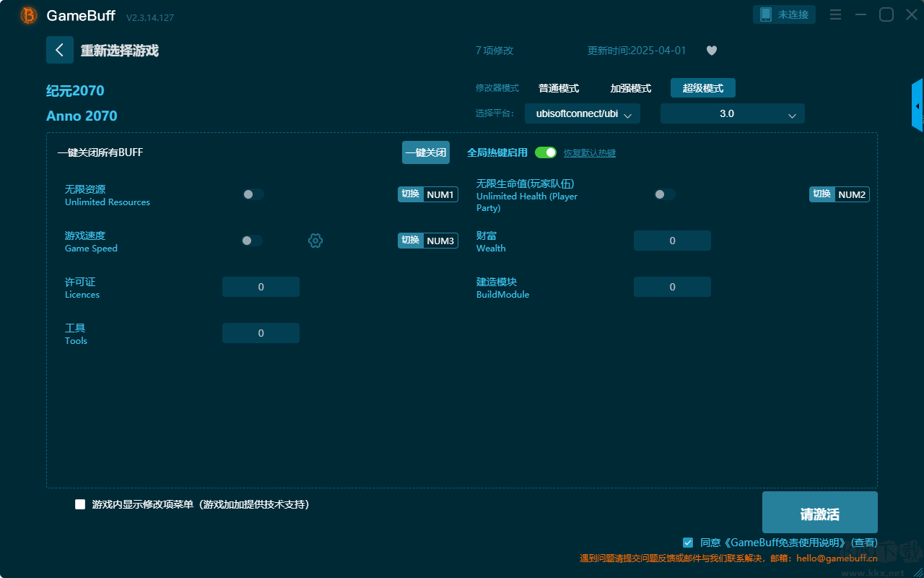Viewport: 924px width, 578px height.
Task: Click the NUM2 hotkey 切换 button
Action: (x=821, y=194)
